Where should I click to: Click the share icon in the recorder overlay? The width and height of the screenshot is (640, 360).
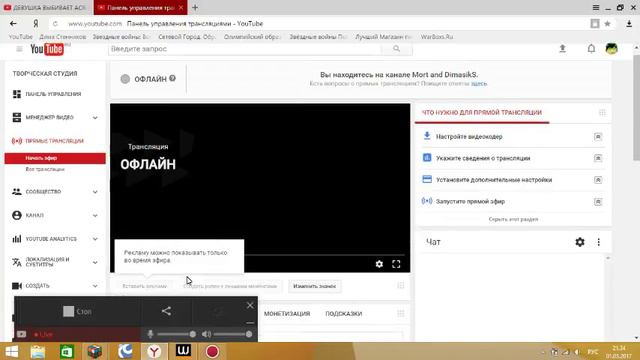[x=166, y=311]
